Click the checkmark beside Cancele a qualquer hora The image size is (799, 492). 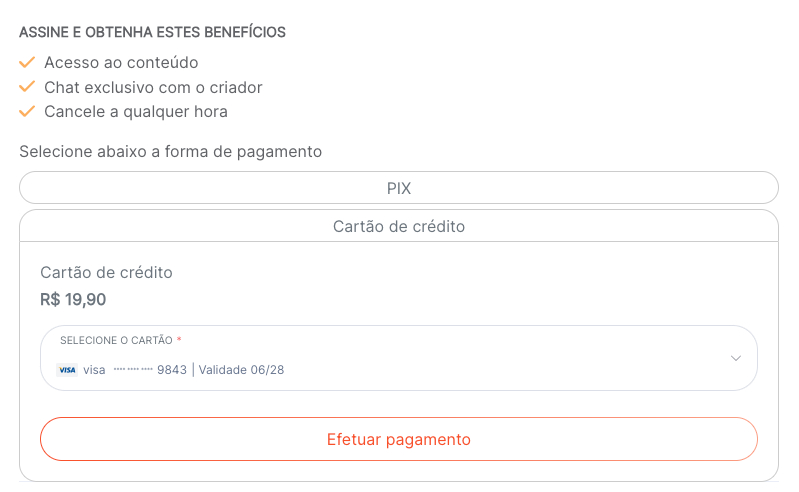pyautogui.click(x=27, y=111)
